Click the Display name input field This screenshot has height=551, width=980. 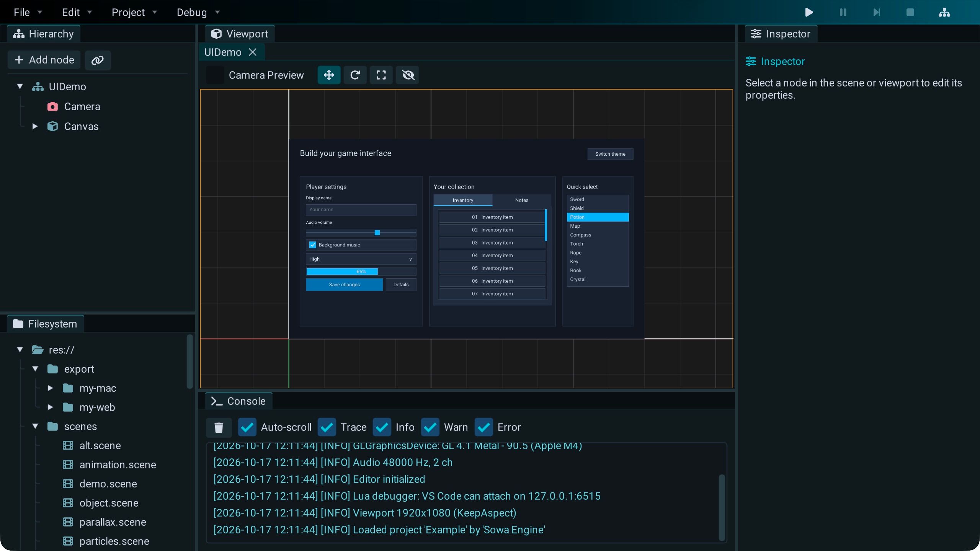click(x=361, y=210)
